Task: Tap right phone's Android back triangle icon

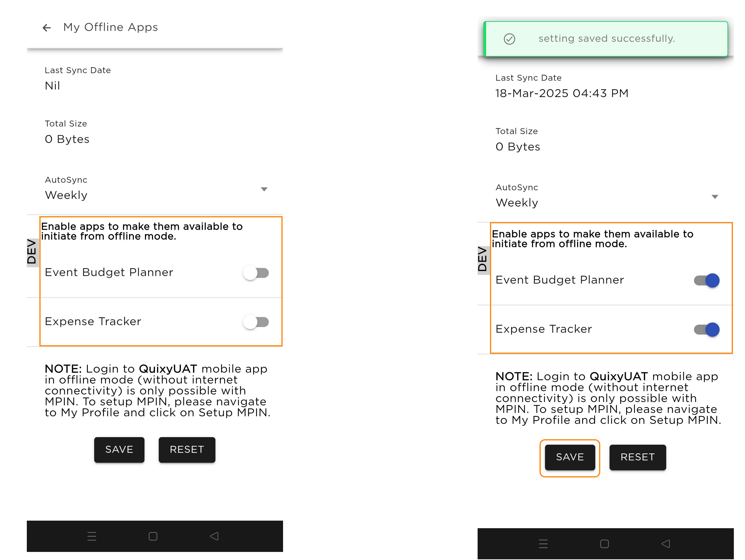Action: (666, 543)
